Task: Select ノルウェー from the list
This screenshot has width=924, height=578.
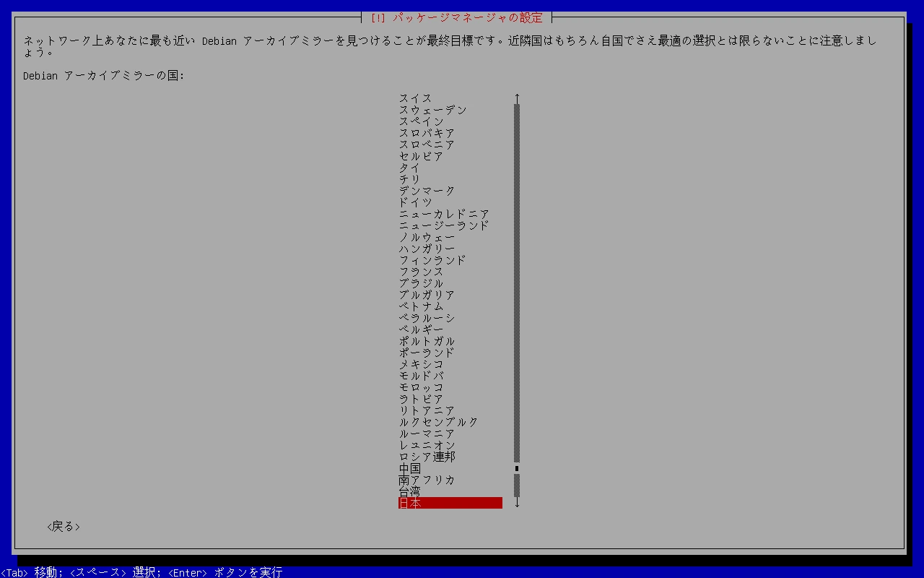Action: pyautogui.click(x=427, y=237)
